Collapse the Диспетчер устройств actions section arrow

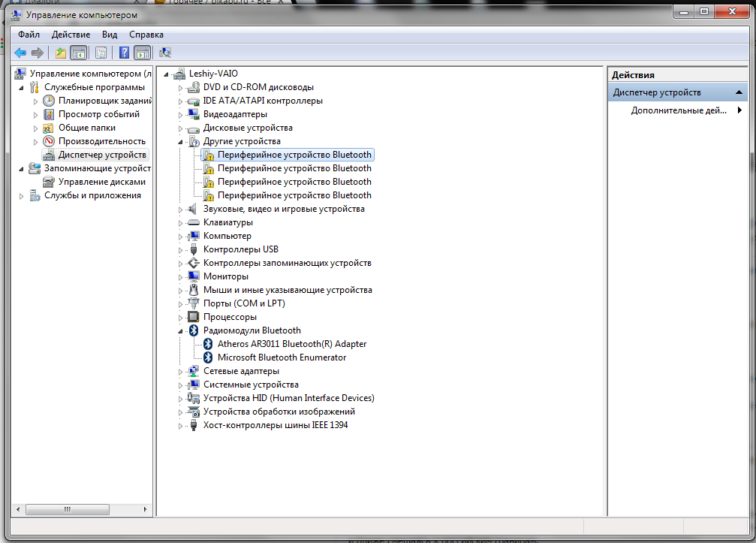(739, 92)
